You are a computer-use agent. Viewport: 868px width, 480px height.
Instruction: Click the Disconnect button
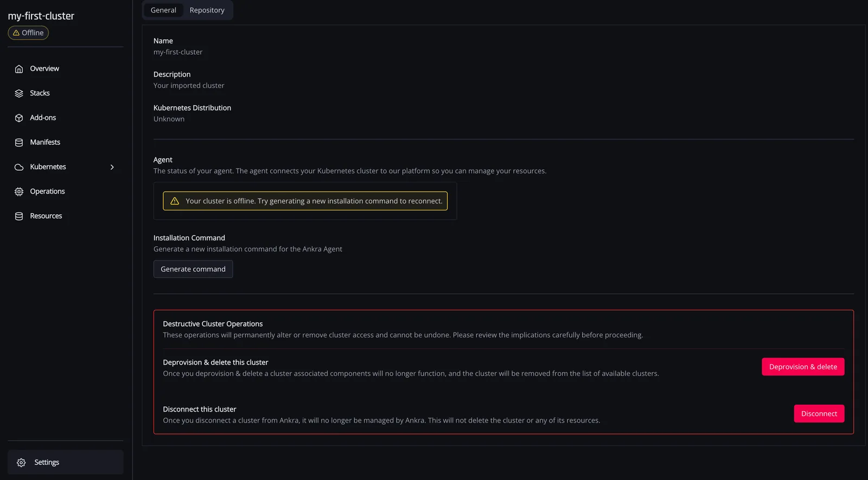(819, 413)
